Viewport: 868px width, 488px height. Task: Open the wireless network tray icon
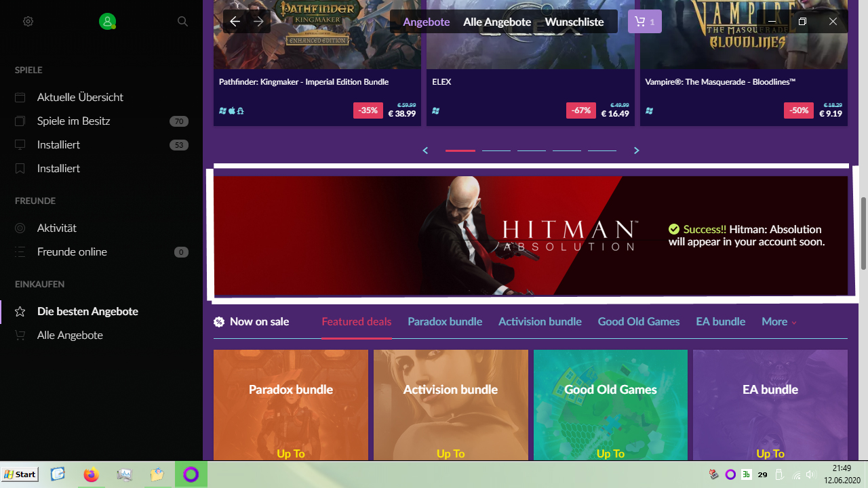pos(797,474)
